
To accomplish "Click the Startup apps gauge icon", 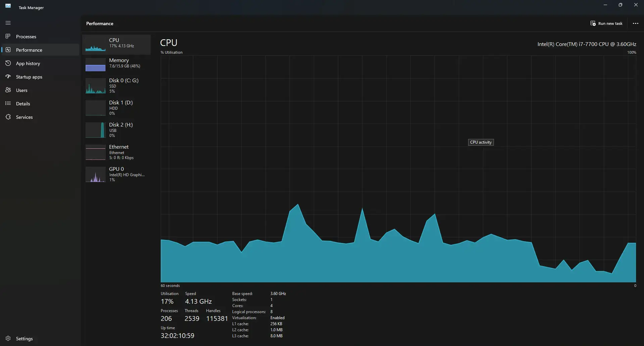I will [8, 77].
